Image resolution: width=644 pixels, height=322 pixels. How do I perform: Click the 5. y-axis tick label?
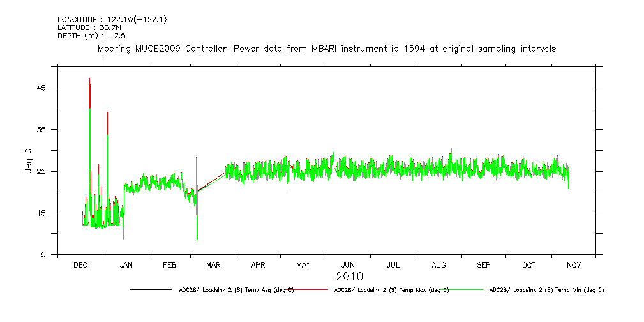click(x=43, y=255)
